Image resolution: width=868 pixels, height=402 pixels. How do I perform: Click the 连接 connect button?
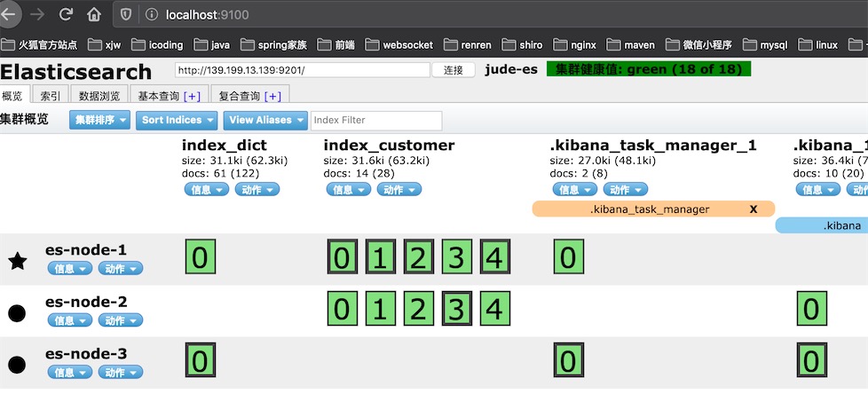click(454, 70)
